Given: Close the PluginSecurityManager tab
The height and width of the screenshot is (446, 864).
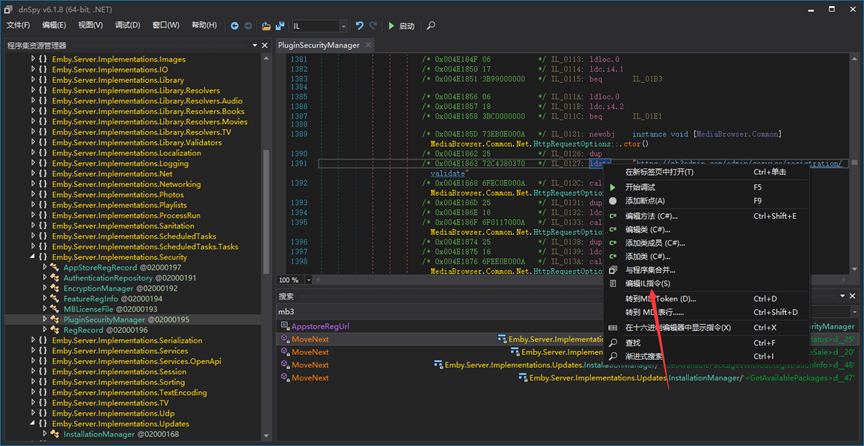Looking at the screenshot, I should [x=367, y=45].
